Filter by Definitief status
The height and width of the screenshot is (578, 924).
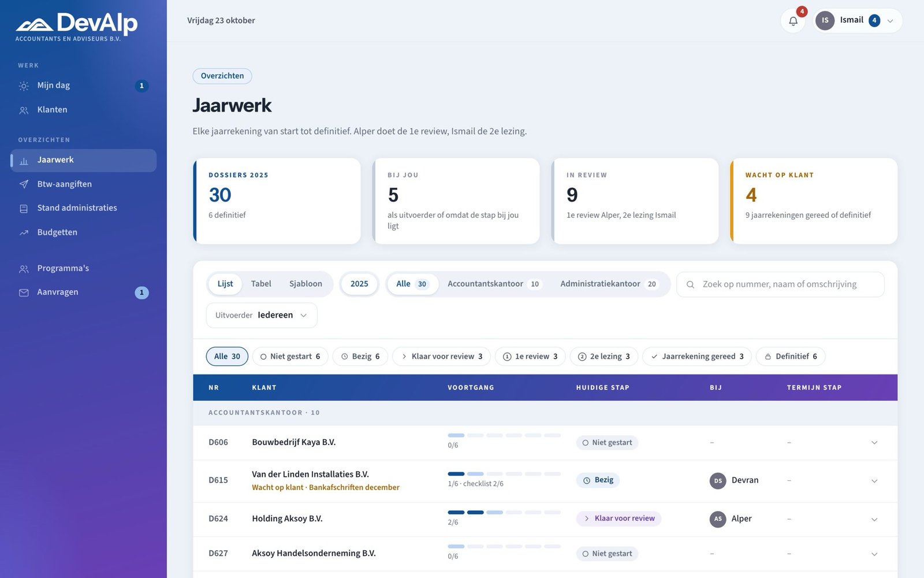(791, 356)
